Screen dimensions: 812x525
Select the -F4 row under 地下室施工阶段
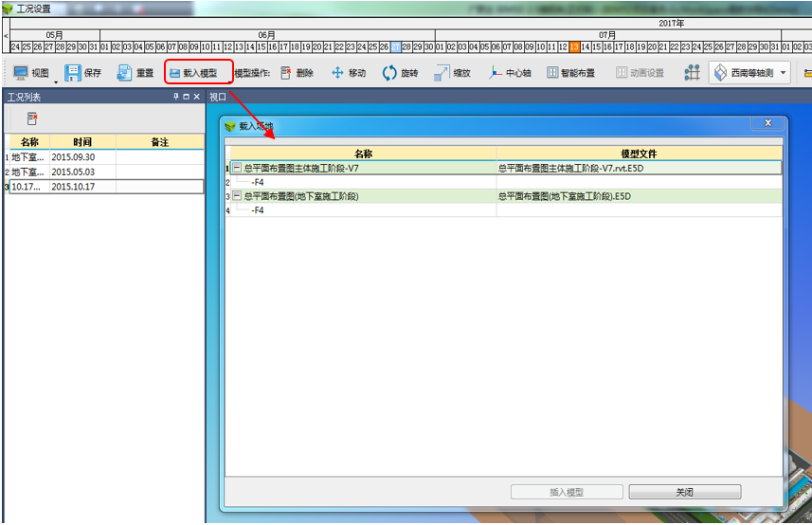click(506, 210)
